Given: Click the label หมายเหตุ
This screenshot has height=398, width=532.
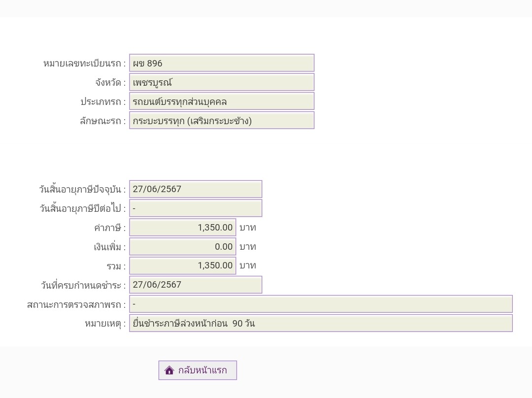Looking at the screenshot, I should [105, 324].
